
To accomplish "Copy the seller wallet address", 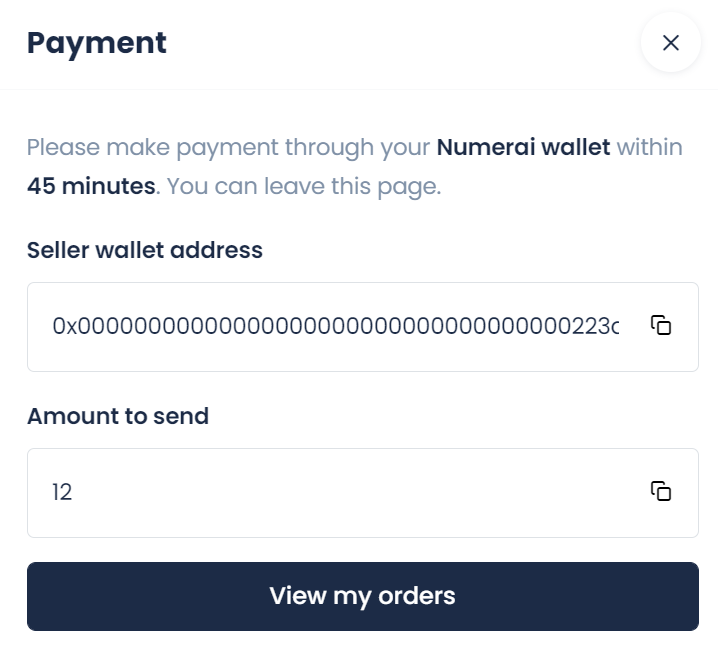I will [x=661, y=326].
